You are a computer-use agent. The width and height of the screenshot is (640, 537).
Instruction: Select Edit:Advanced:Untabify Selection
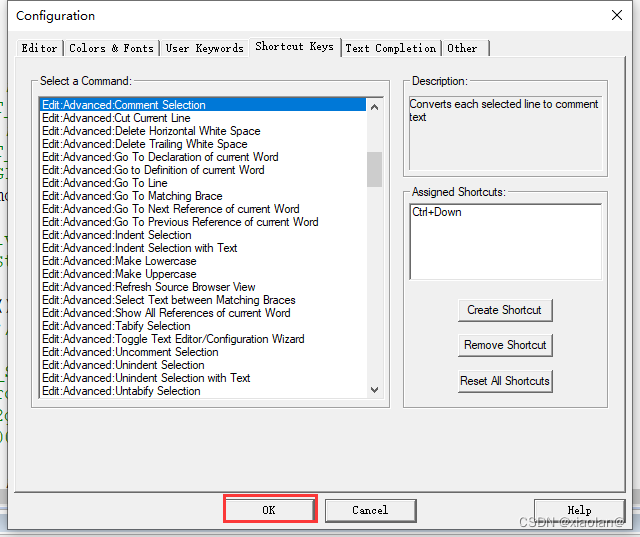pos(203,391)
